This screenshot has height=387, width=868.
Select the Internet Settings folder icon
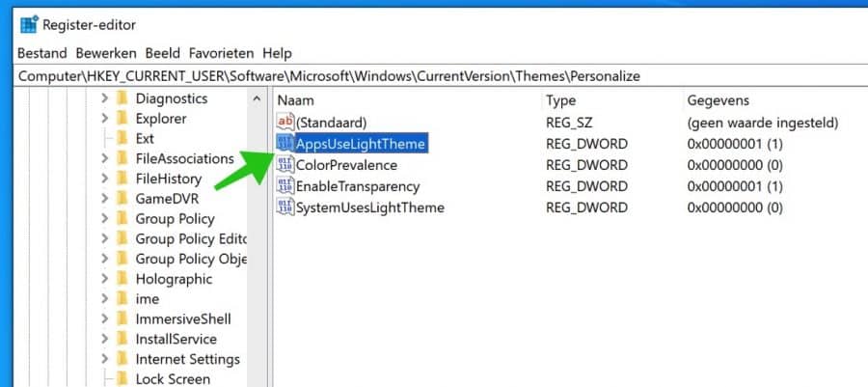click(x=122, y=359)
